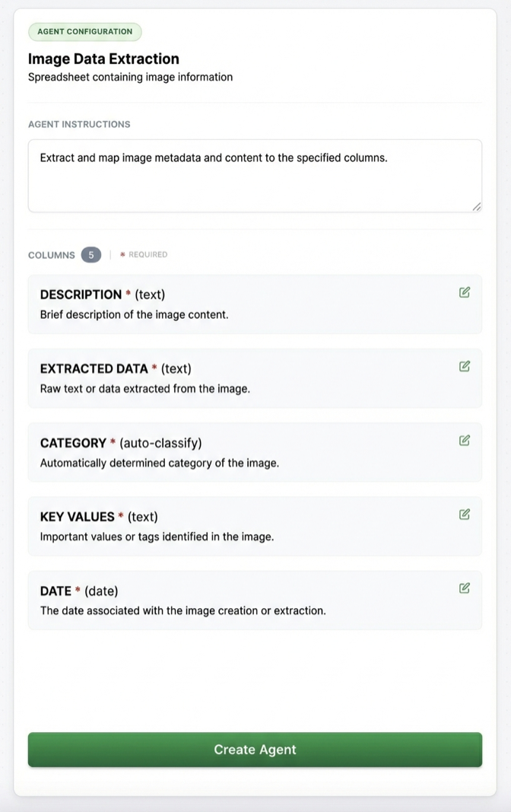Click the textarea resize handle
Screen dimensions: 511x812
click(x=478, y=206)
